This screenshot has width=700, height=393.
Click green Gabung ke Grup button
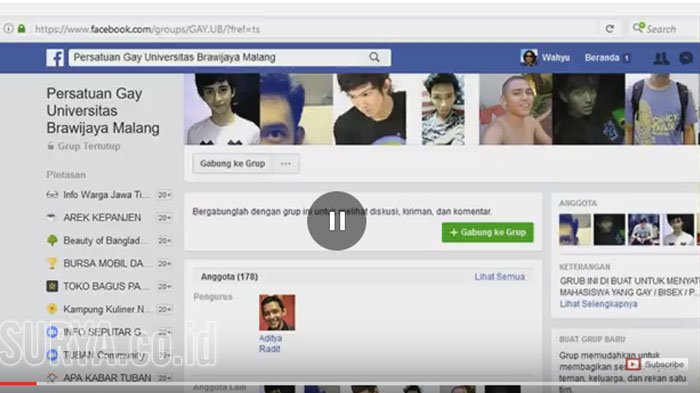488,232
